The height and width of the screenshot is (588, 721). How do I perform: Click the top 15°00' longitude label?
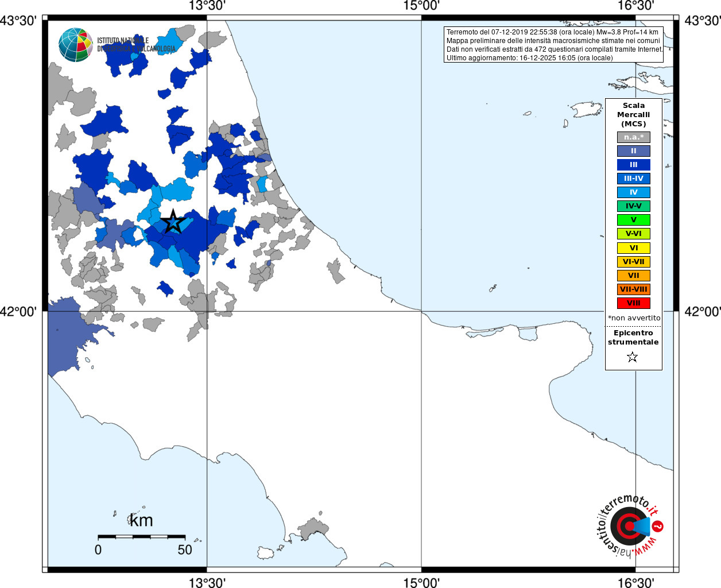click(421, 6)
